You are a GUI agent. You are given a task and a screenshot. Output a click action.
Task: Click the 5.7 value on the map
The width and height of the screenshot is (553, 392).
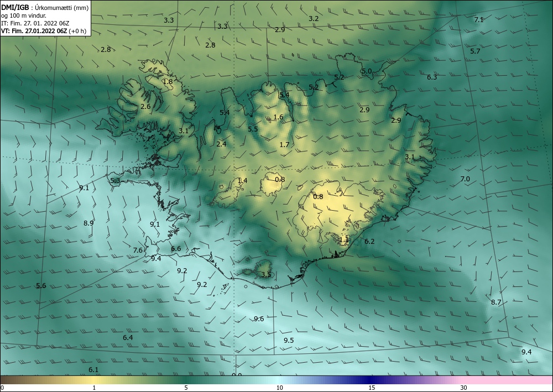[475, 51]
